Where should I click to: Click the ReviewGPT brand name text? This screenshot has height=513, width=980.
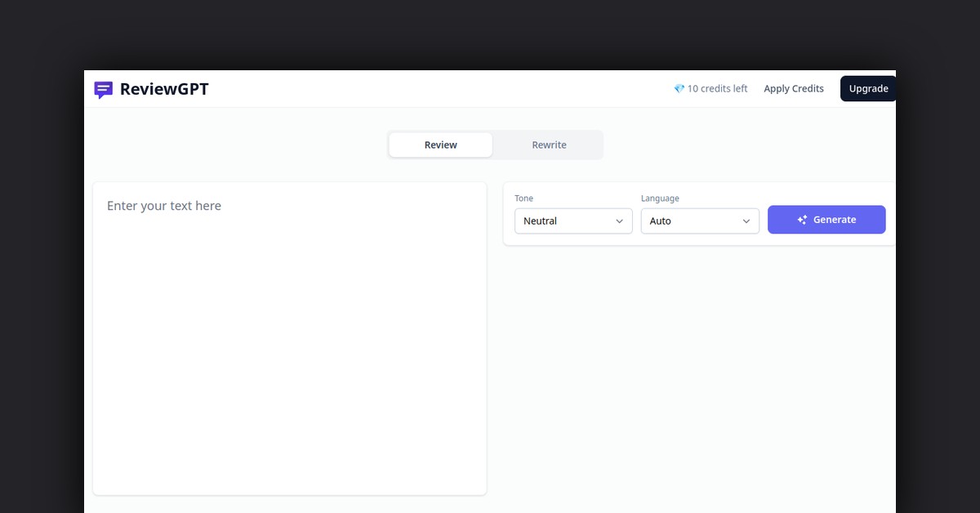click(x=164, y=89)
